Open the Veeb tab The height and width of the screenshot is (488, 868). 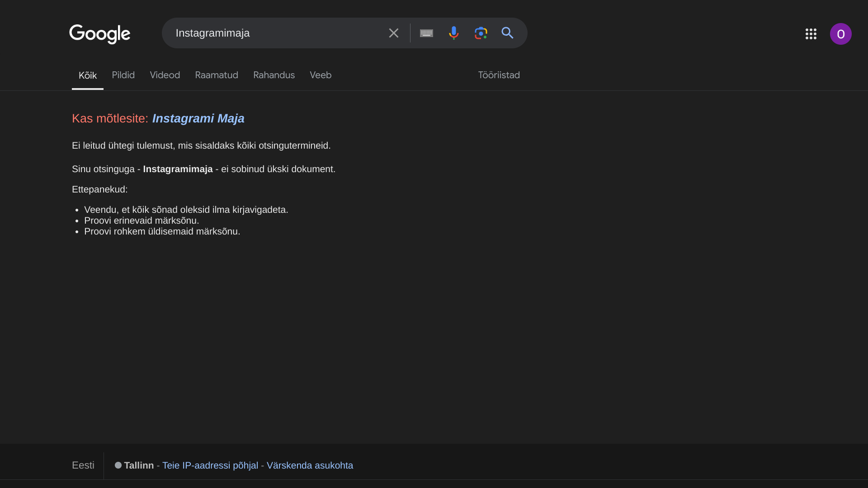click(x=320, y=75)
